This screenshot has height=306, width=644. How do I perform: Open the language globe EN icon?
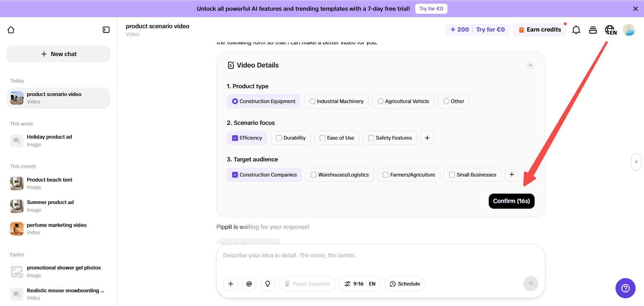[x=610, y=30]
